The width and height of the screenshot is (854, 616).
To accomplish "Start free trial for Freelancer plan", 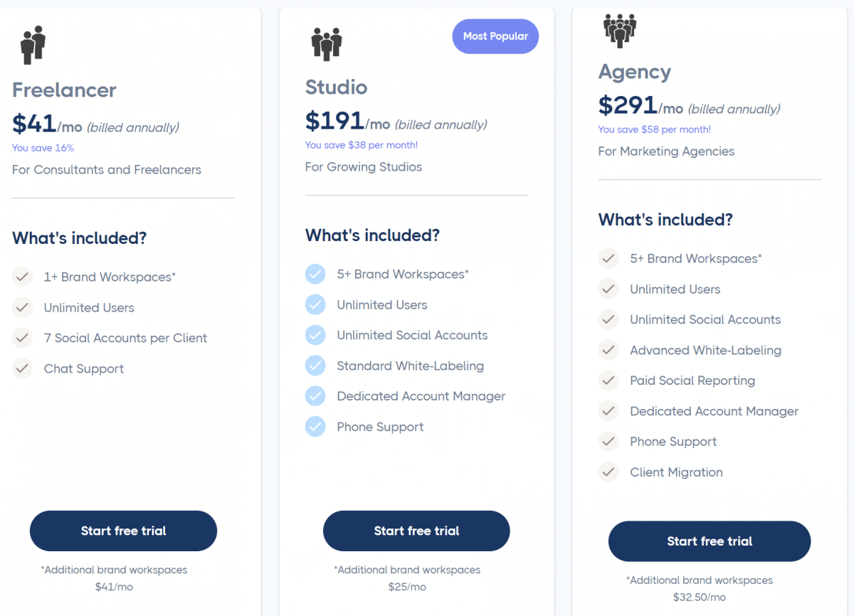I will click(123, 531).
